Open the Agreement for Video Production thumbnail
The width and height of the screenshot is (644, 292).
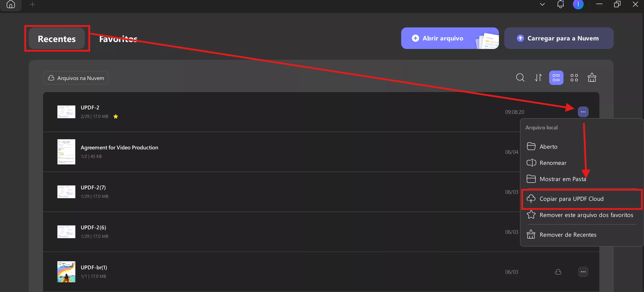(66, 152)
